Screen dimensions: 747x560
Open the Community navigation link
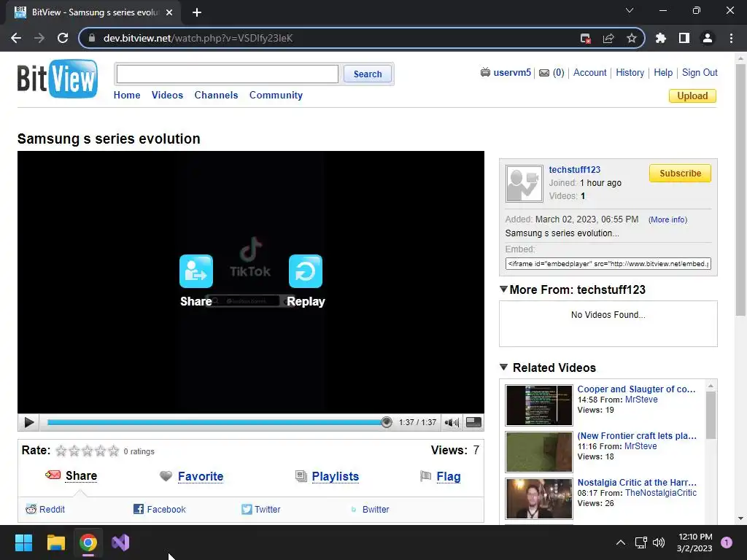[x=276, y=95]
